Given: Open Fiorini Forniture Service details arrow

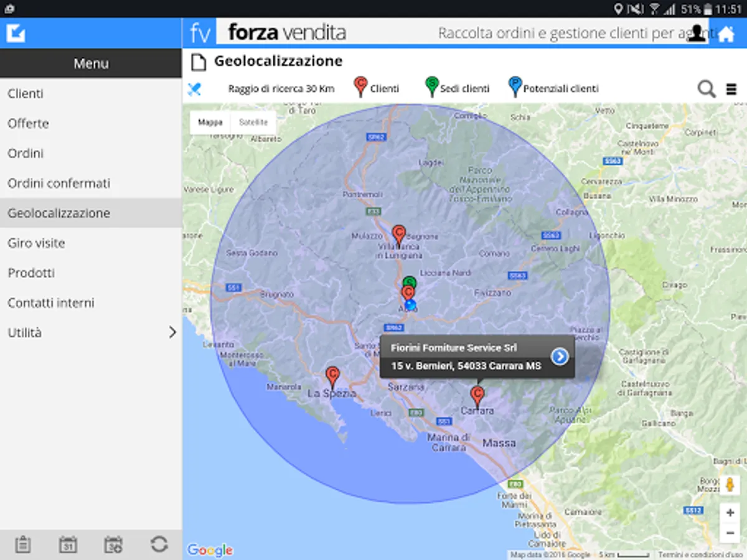Looking at the screenshot, I should (x=560, y=356).
